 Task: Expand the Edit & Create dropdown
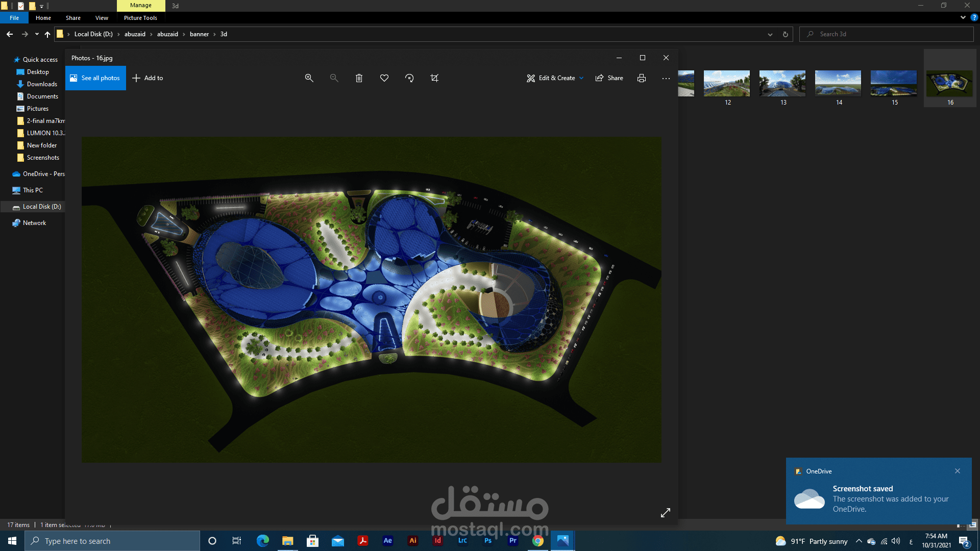pyautogui.click(x=581, y=78)
